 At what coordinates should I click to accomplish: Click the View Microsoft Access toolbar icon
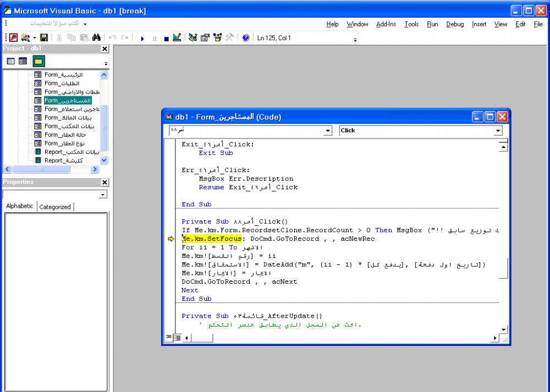tap(13, 37)
